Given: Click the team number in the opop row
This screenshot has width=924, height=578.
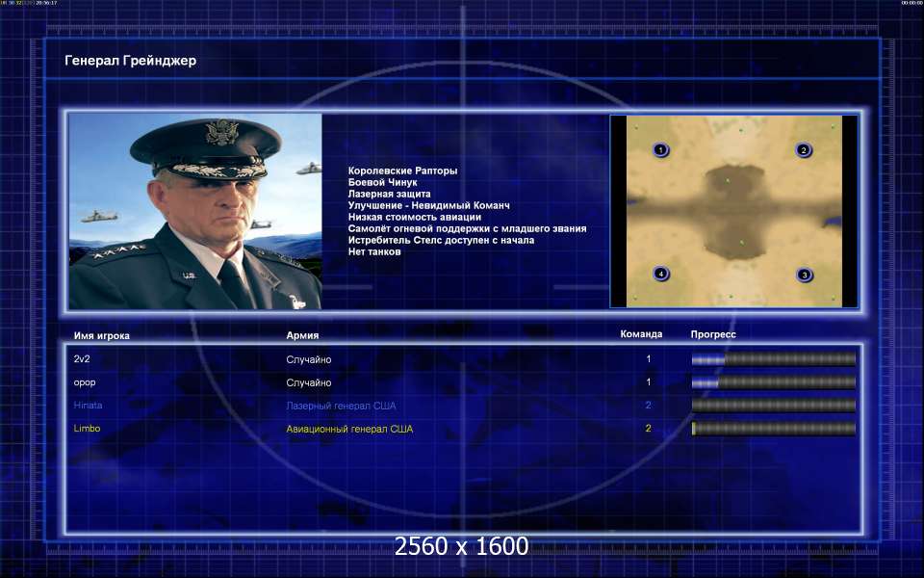Looking at the screenshot, I should coord(648,382).
